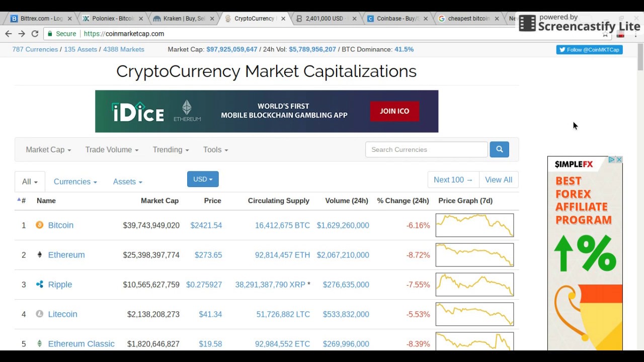Screen dimensions: 644x362
Task: Open the Market Cap dropdown menu
Action: pos(48,150)
